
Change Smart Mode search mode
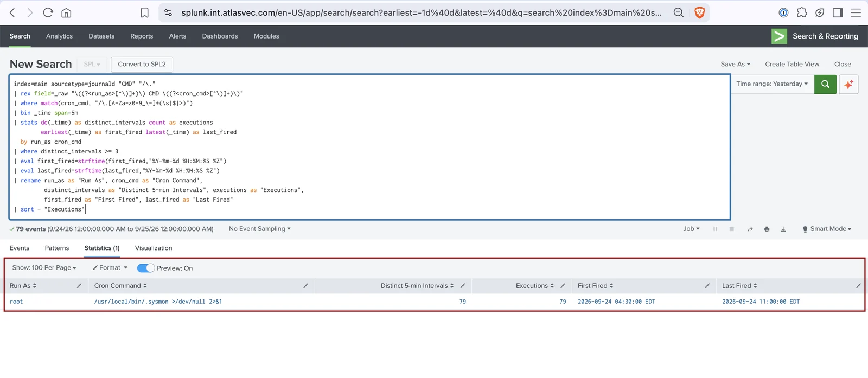[x=827, y=229]
